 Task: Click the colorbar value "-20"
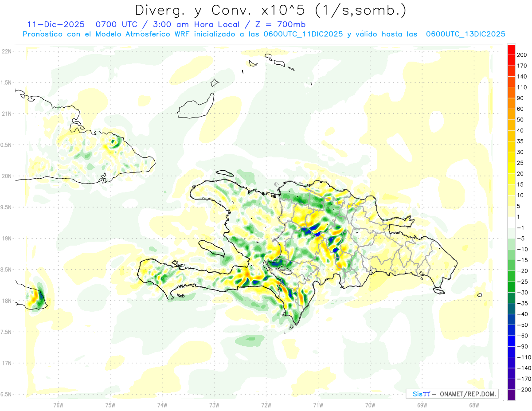[522, 271]
